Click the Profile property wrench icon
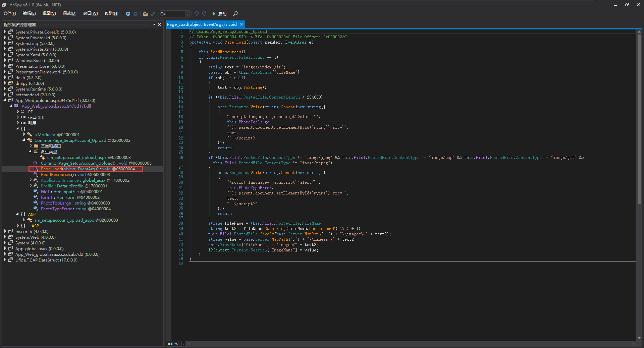Image resolution: width=644 pixels, height=348 pixels. tap(36, 186)
